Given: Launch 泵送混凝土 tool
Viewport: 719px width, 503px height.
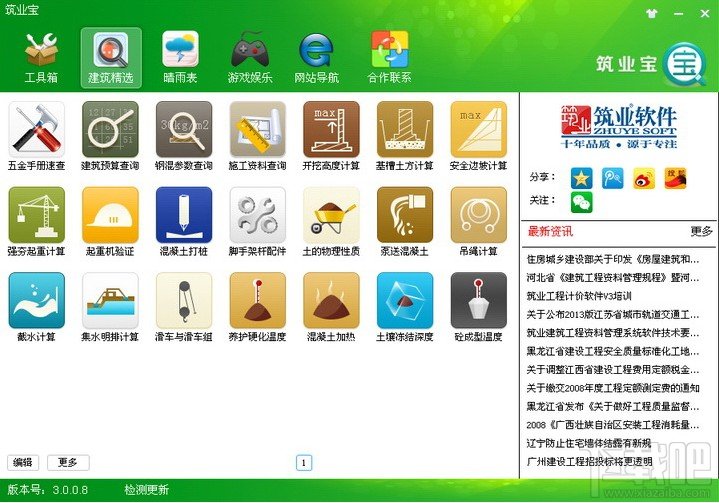Looking at the screenshot, I should coord(405,222).
